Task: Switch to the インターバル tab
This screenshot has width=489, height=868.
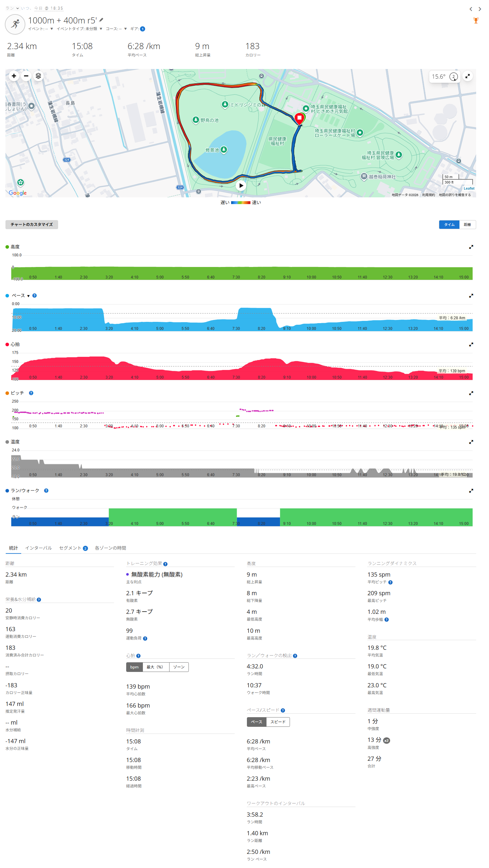Action: 39,548
